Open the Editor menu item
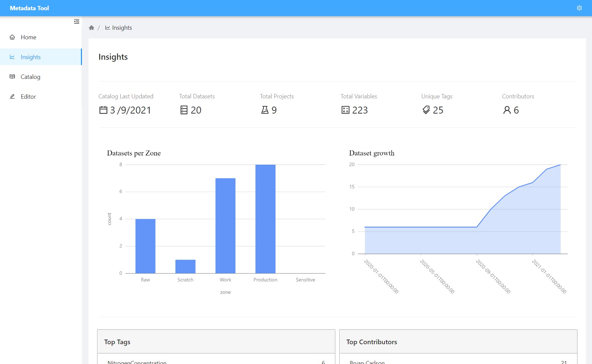The height and width of the screenshot is (364, 592). 41,96
